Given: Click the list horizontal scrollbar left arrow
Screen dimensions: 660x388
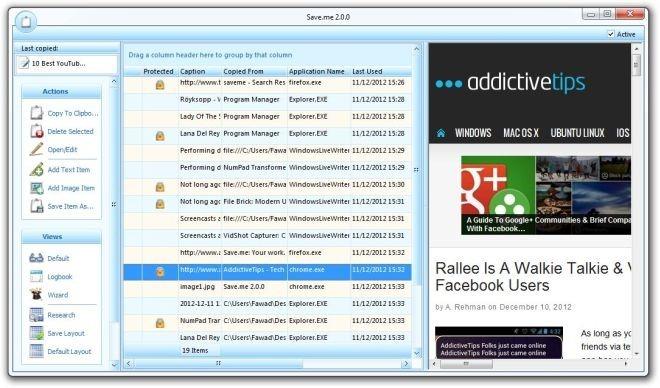Looking at the screenshot, I should point(129,363).
